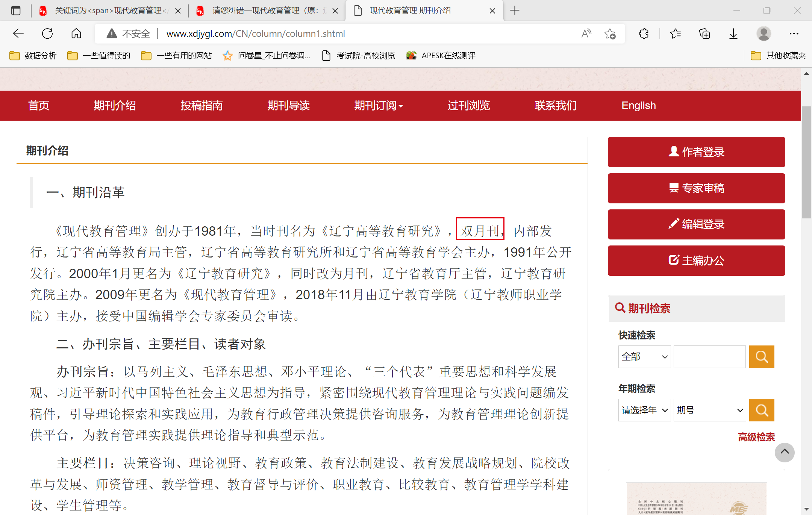Screen dimensions: 812x515
Task: Click the year-issue search magnifier button
Action: pyautogui.click(x=761, y=410)
